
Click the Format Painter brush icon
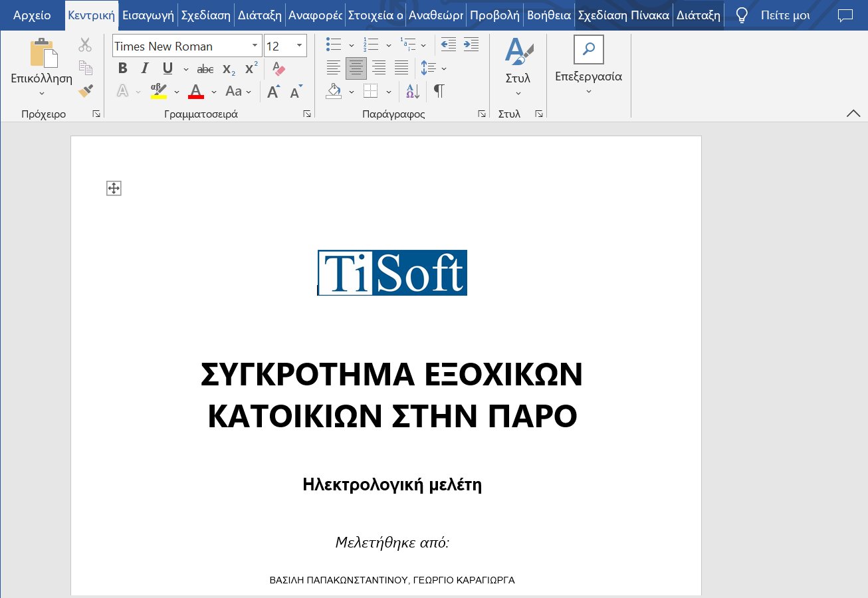click(86, 92)
